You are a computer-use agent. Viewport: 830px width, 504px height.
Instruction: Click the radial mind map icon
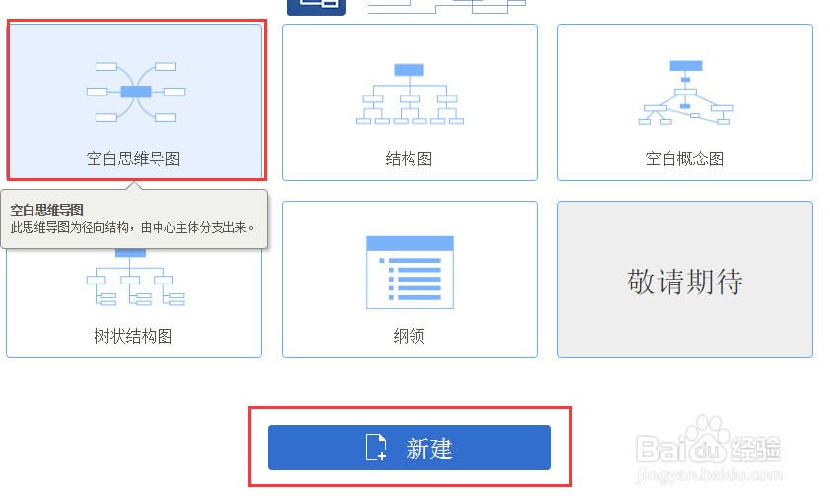136,93
